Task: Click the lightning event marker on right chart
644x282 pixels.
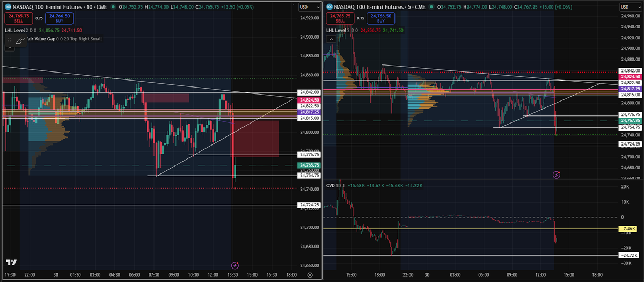Action: pyautogui.click(x=557, y=175)
